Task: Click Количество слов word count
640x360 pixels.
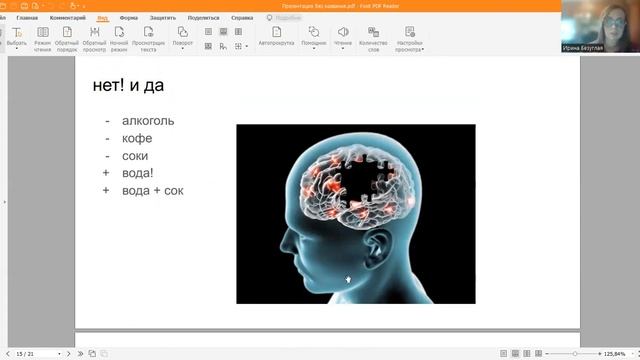Action: pyautogui.click(x=373, y=39)
